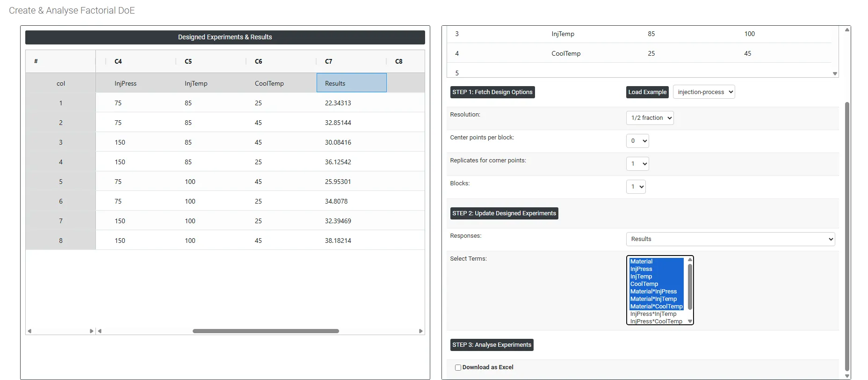Click experiments table horizontal scrollbar thumb
Viewport: 868px width, 380px height.
[266, 331]
